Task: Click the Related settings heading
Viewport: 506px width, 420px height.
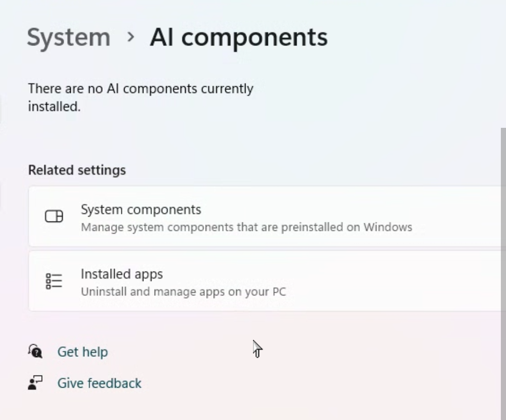Action: 77,170
